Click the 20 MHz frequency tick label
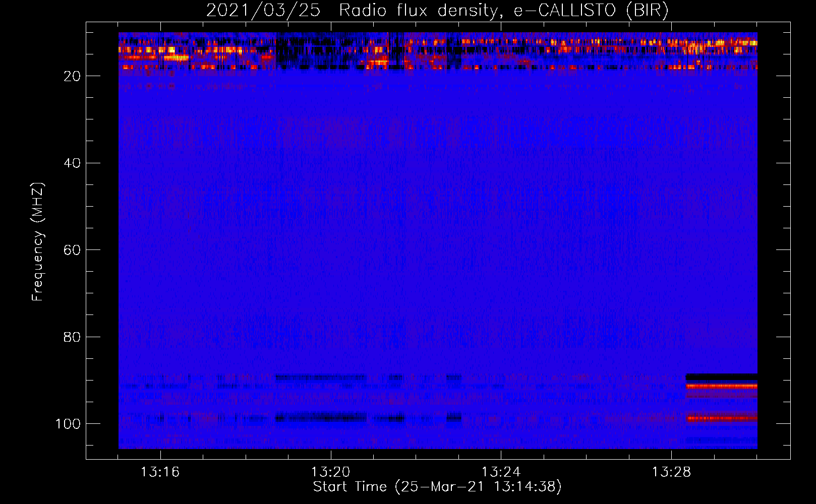Image resolution: width=816 pixels, height=504 pixels. tap(72, 76)
